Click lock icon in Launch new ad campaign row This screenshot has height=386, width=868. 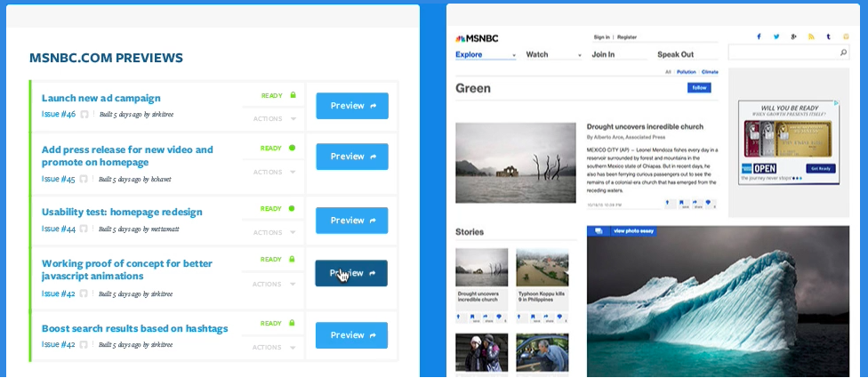pos(293,94)
